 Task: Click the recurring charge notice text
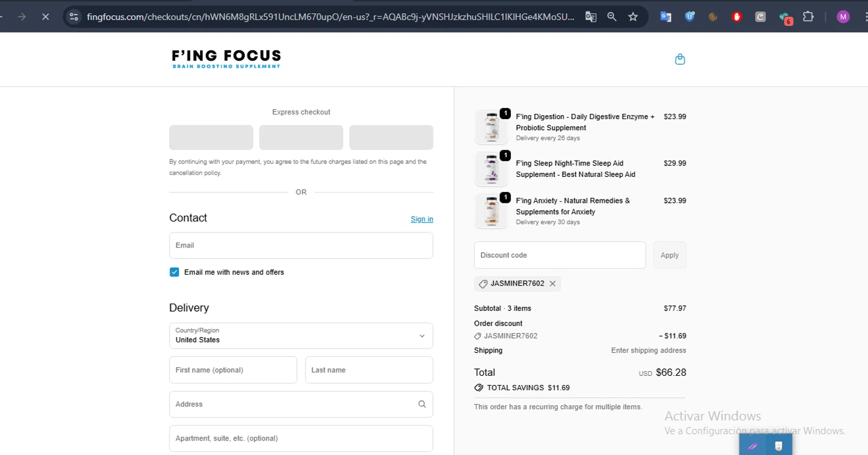558,407
